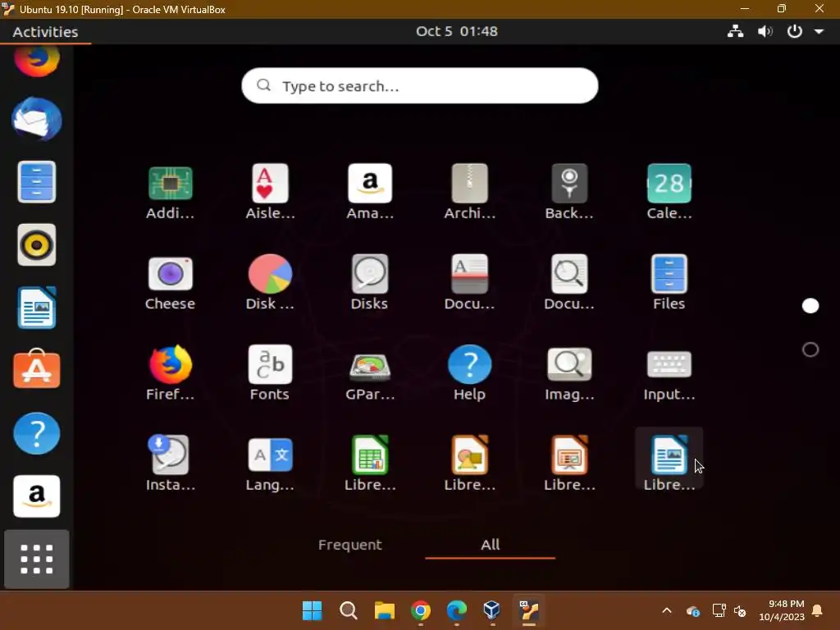
Task: Launch LibreOffice Impress presentation icon
Action: coord(569,463)
